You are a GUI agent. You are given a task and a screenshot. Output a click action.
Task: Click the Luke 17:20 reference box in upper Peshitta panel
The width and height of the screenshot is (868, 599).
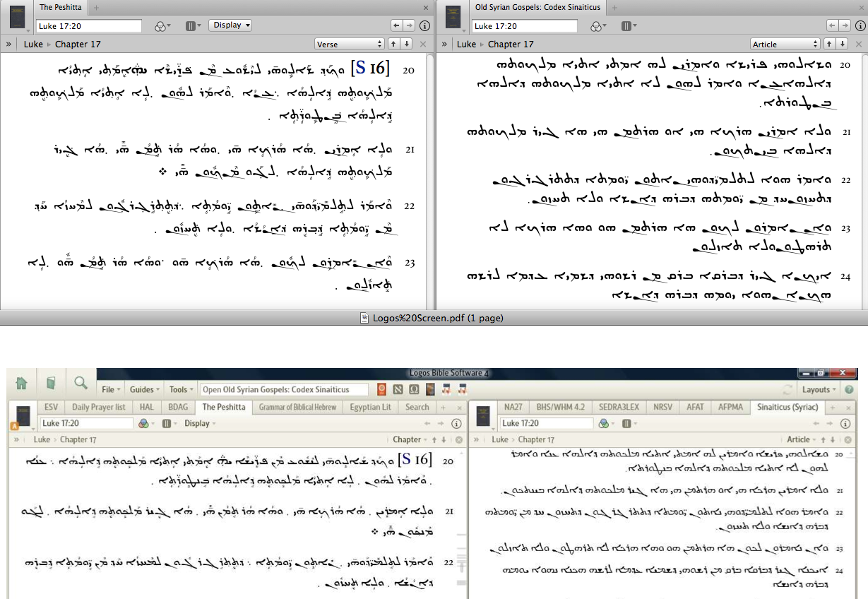(88, 25)
